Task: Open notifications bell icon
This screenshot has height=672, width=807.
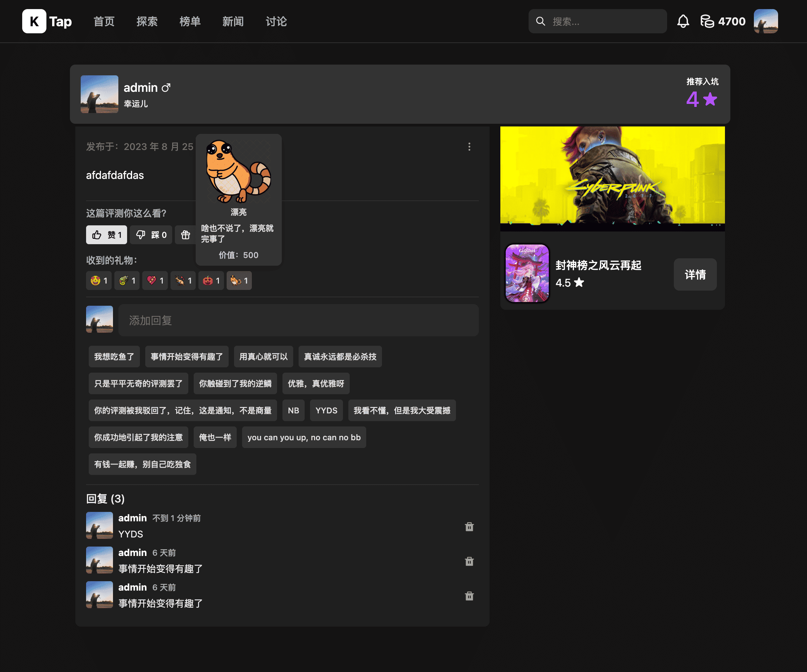Action: point(683,22)
